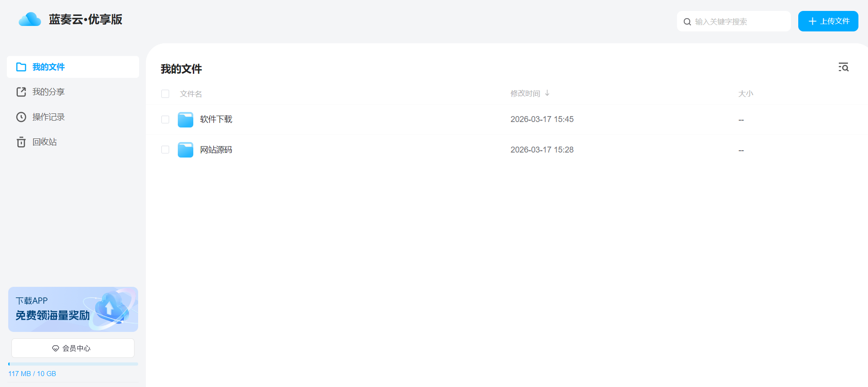
Task: Click the 文件名 column header
Action: pyautogui.click(x=191, y=94)
